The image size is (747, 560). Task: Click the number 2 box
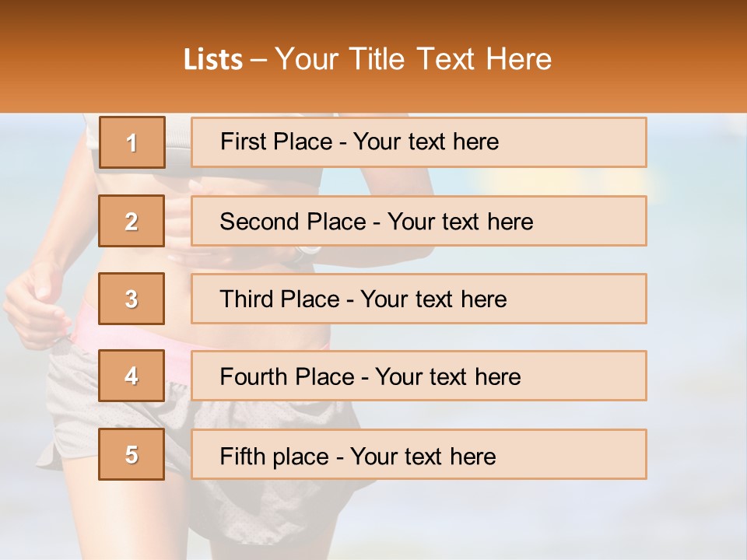click(132, 221)
